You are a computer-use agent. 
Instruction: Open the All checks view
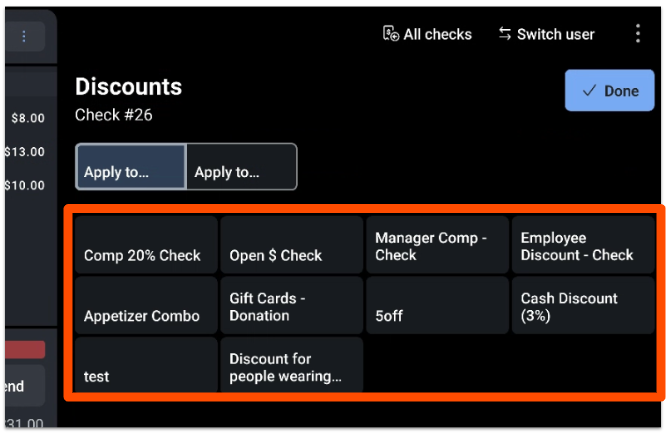pos(427,34)
